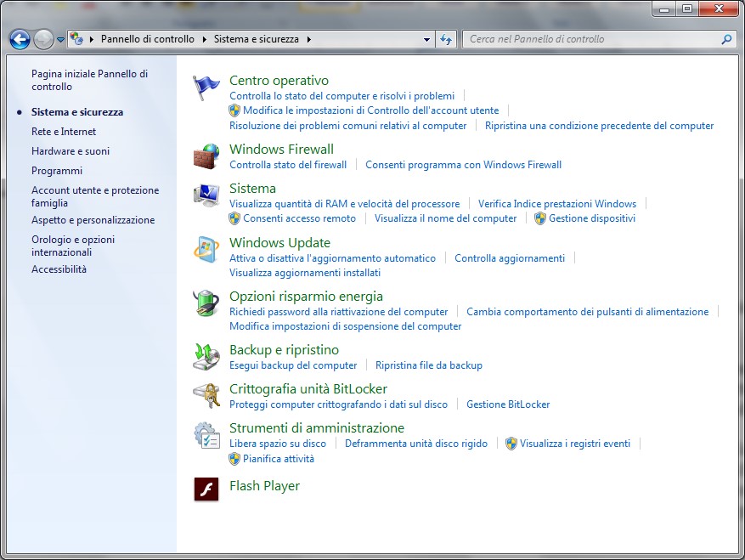Open the recent pages dropdown arrow
Image resolution: width=745 pixels, height=560 pixels.
(60, 40)
